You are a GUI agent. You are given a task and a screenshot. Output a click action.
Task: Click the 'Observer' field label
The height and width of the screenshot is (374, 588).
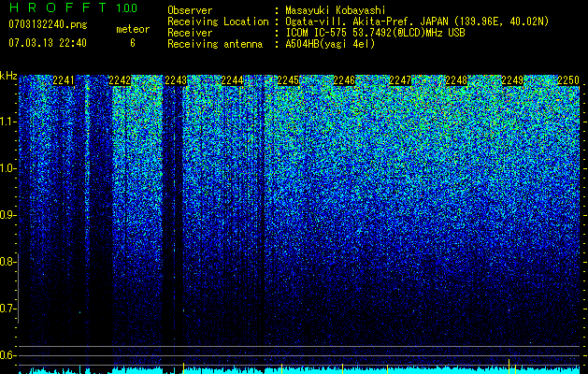(190, 10)
